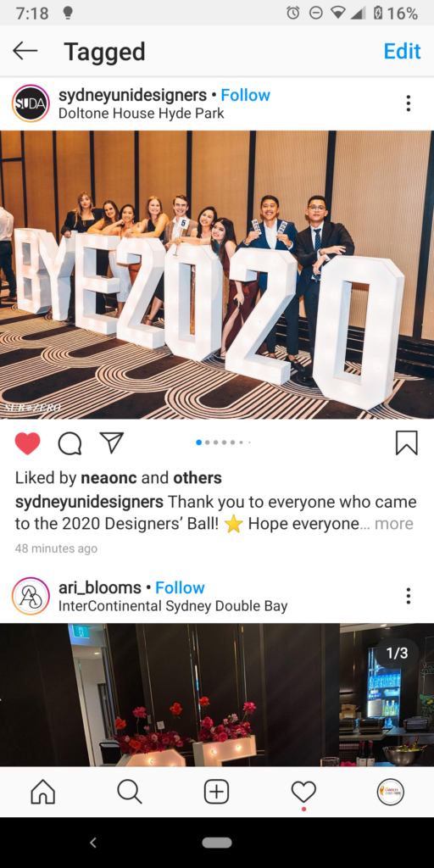Open ari_blooms post options menu

[408, 596]
